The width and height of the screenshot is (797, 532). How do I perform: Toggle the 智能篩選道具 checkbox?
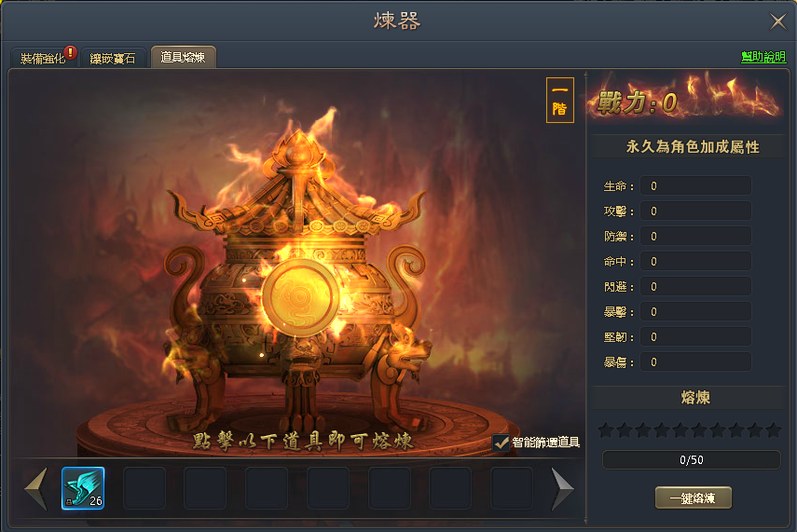(x=501, y=443)
